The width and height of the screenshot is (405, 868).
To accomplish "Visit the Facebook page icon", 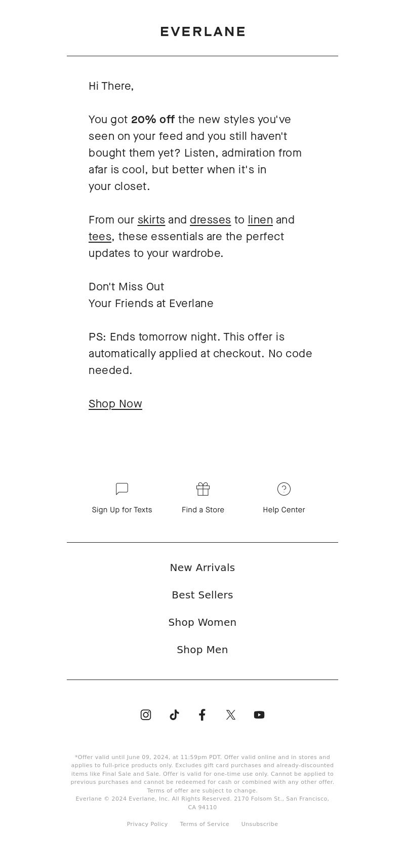I will 202,714.
